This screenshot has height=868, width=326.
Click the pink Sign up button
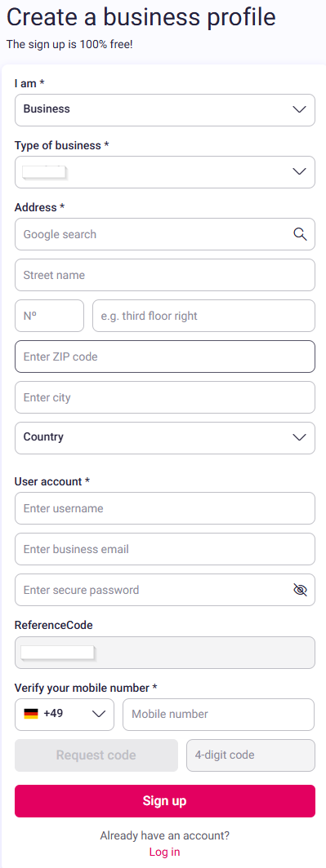tap(165, 801)
